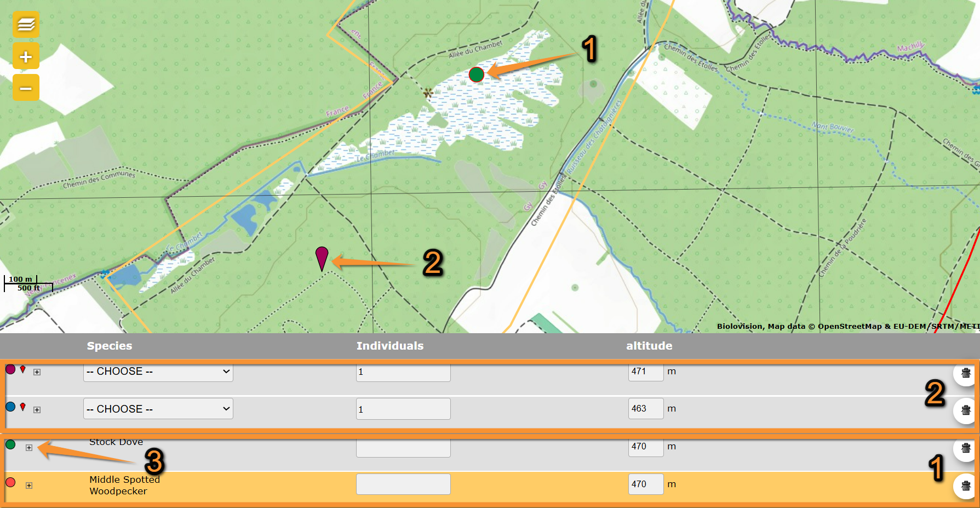Delete the 463 m altitude row

tap(965, 410)
